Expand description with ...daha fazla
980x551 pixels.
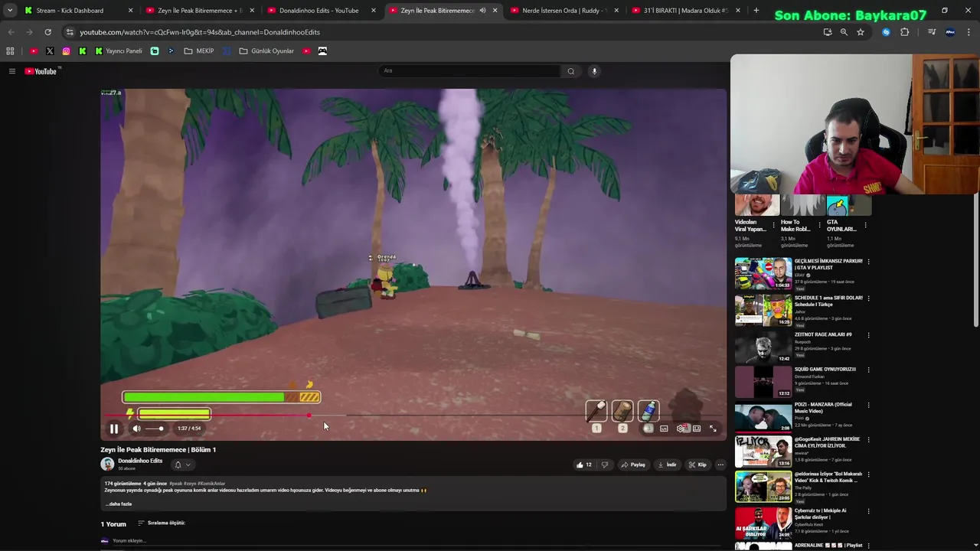(x=119, y=504)
